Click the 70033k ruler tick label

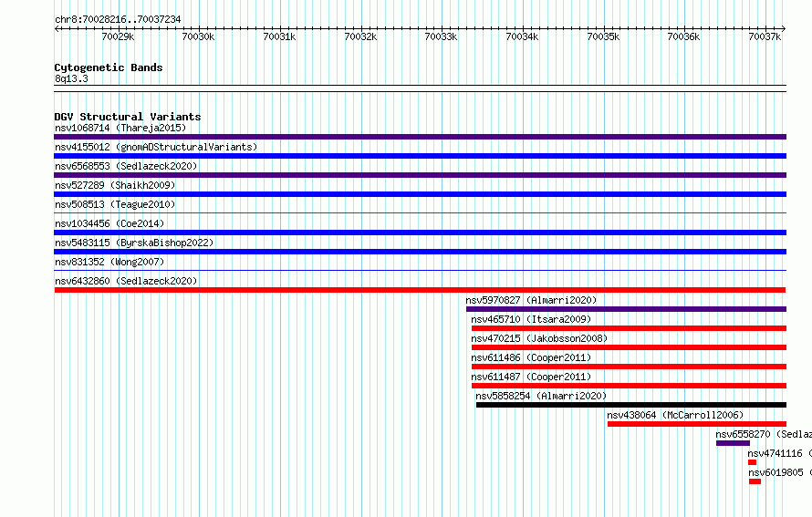(442, 36)
